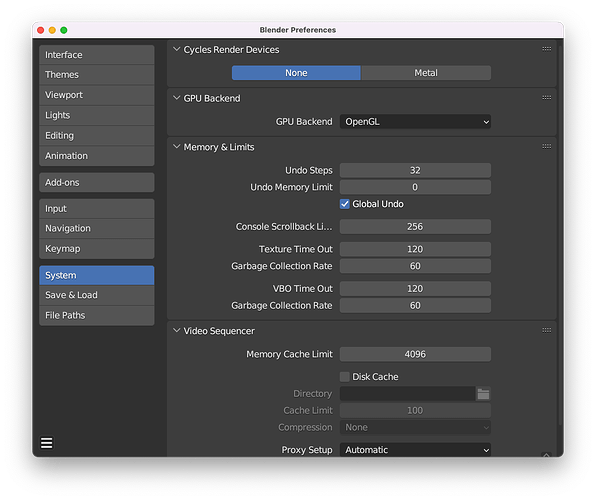Viewport: 596px width, 500px height.
Task: Click Video Sequencer panel drag grip
Action: point(547,330)
